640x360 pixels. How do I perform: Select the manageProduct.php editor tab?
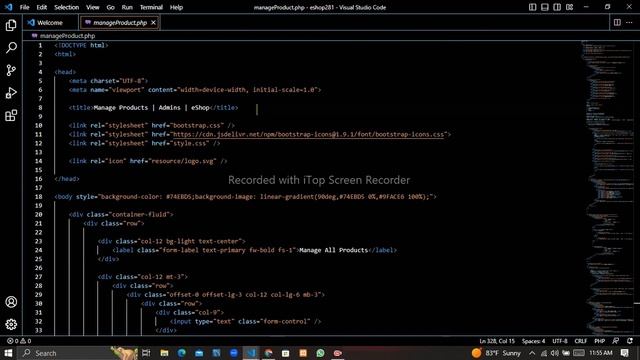[x=120, y=22]
